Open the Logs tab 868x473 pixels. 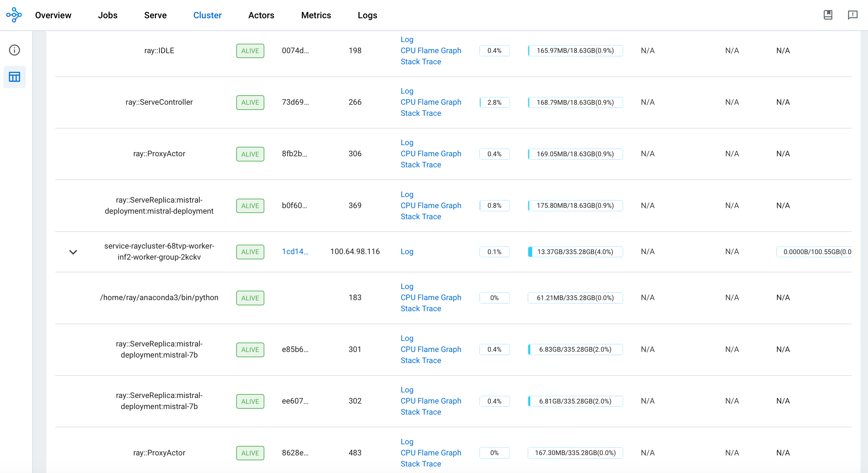[x=368, y=15]
